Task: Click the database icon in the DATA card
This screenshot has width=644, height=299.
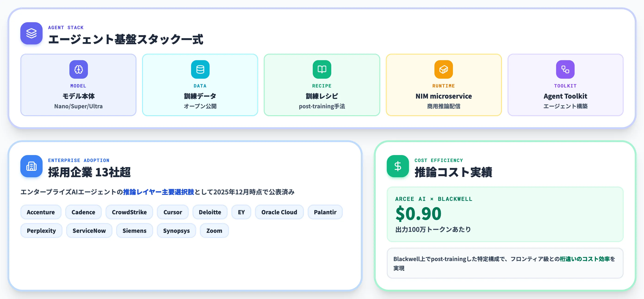Action: tap(200, 69)
